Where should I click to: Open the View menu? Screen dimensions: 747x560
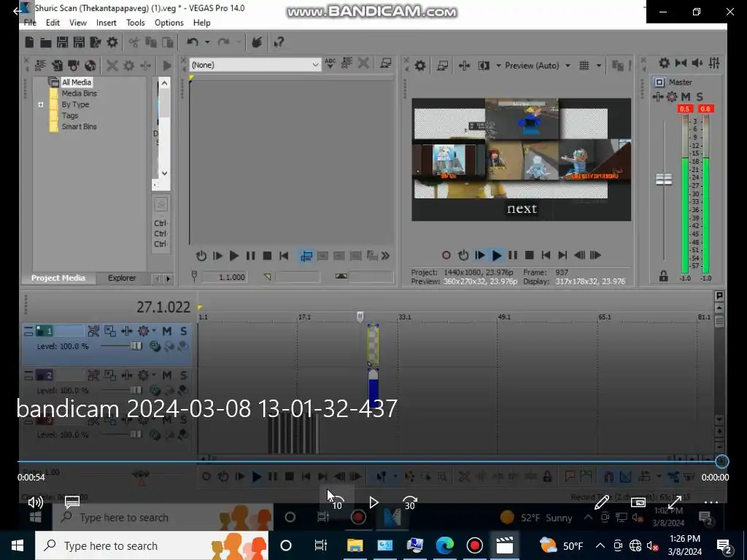click(77, 23)
